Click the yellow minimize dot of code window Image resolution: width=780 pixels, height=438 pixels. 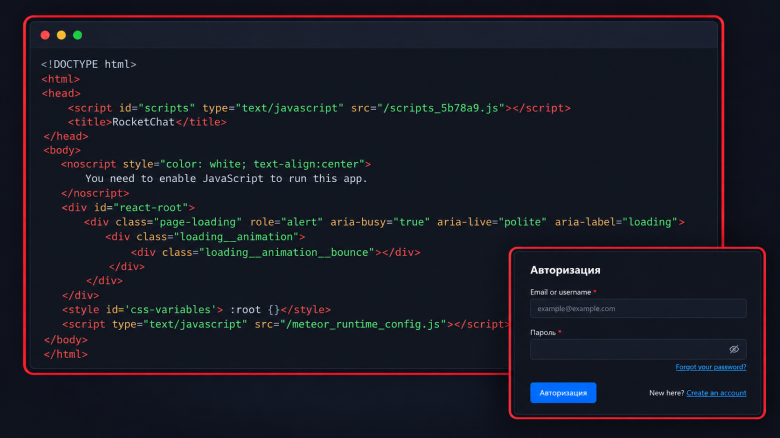pos(61,35)
